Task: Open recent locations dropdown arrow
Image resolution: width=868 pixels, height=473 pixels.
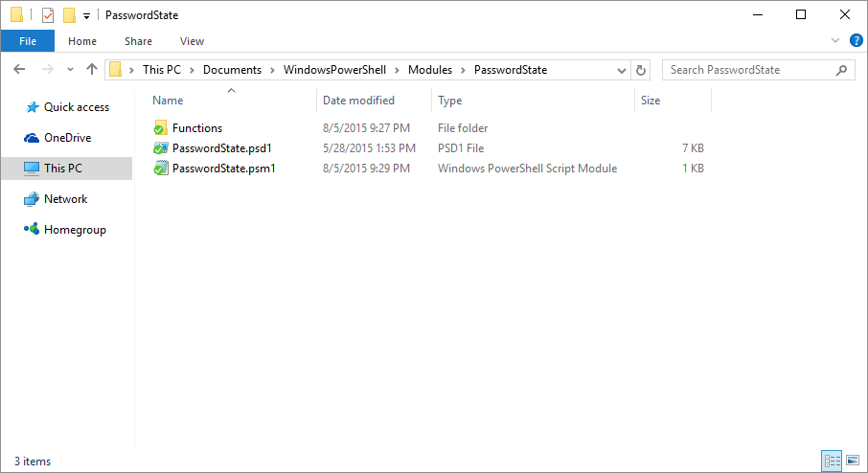Action: point(70,70)
